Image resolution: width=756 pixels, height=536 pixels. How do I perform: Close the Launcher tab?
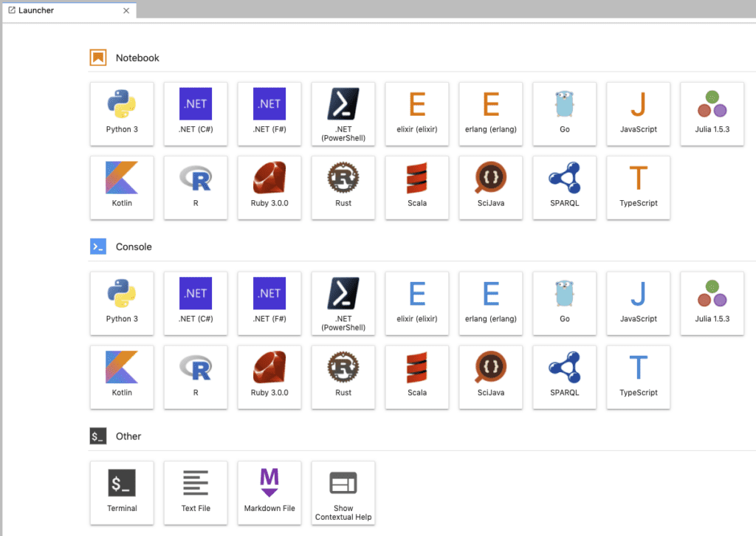pyautogui.click(x=126, y=10)
